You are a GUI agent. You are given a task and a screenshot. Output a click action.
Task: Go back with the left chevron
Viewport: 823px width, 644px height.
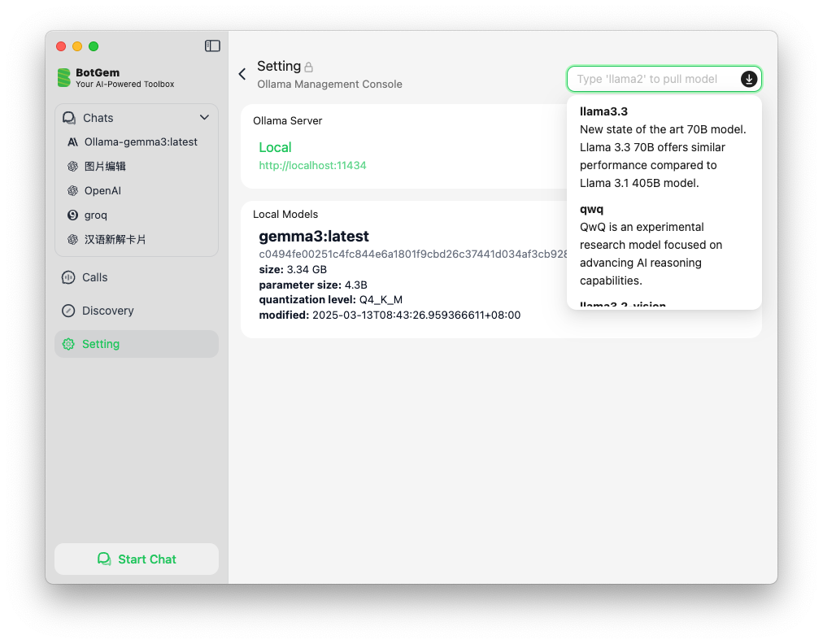tap(242, 74)
